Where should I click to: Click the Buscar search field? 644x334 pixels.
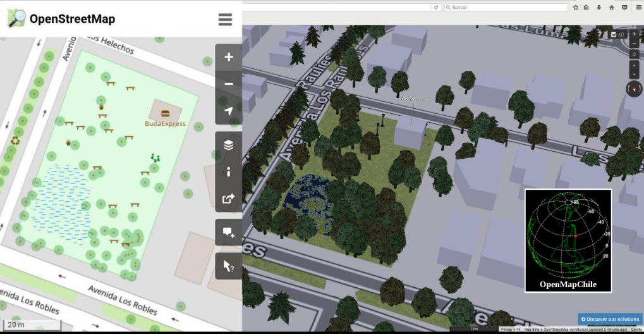click(506, 8)
